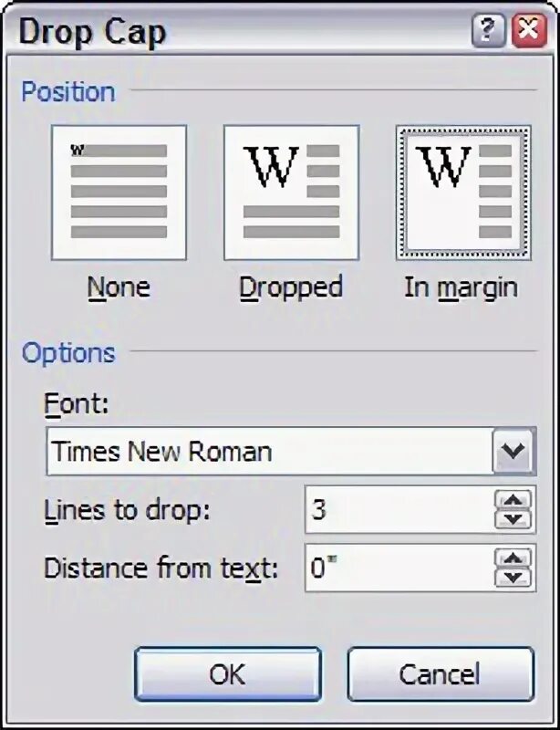
Task: Increase Lines to drop value
Action: (x=513, y=500)
